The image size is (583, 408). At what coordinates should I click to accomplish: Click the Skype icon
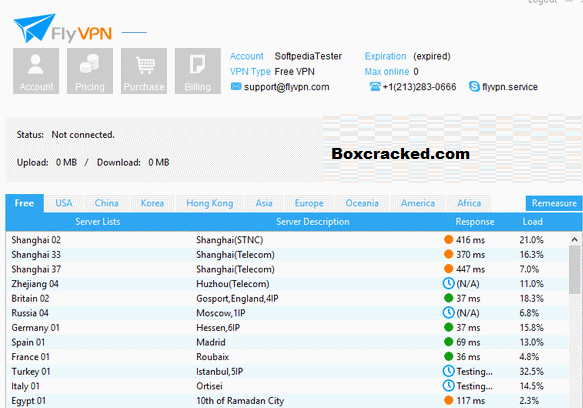(x=474, y=86)
